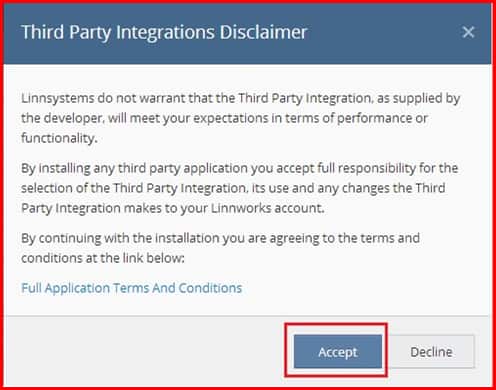Click the Accept button

[338, 352]
